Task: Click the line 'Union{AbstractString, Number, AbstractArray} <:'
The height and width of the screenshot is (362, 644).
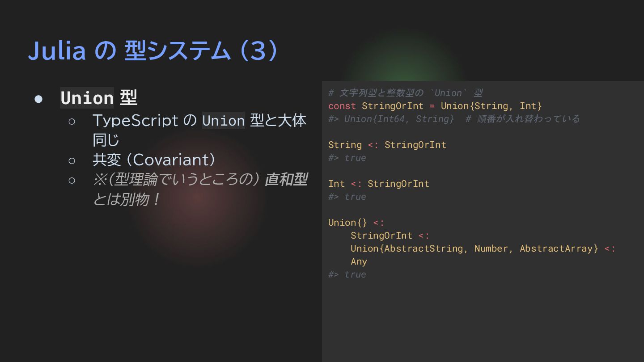Action: 483,248
